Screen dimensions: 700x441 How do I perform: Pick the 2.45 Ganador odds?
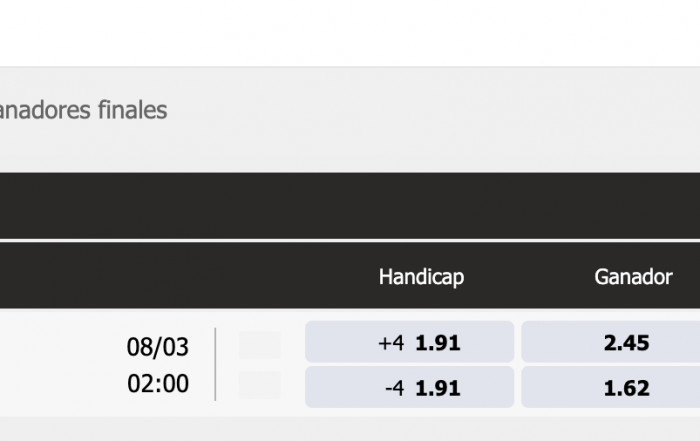click(610, 342)
